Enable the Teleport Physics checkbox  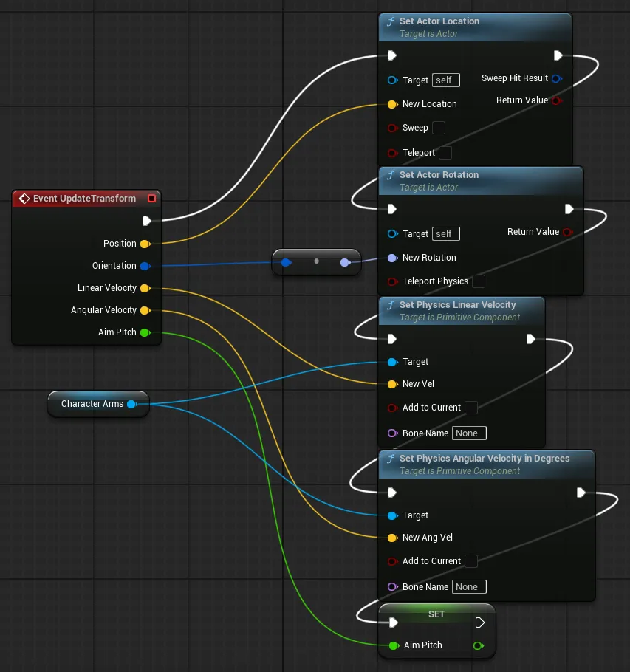479,281
